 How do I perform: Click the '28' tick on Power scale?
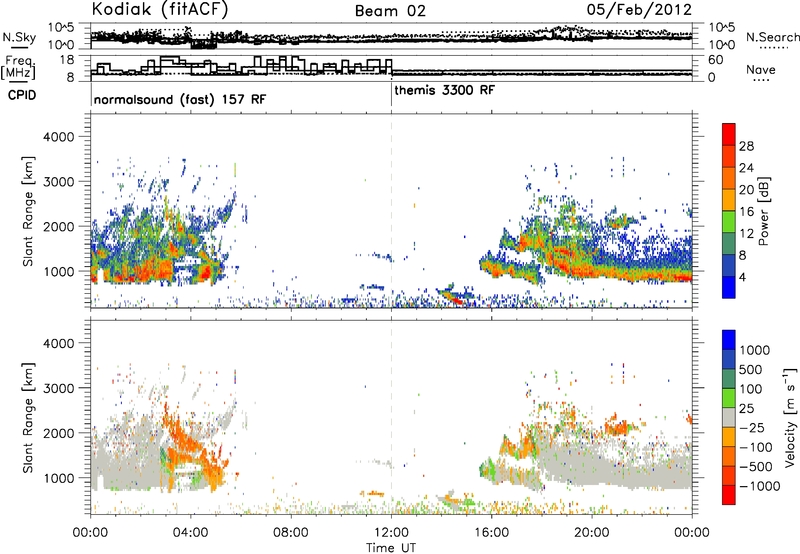point(746,146)
